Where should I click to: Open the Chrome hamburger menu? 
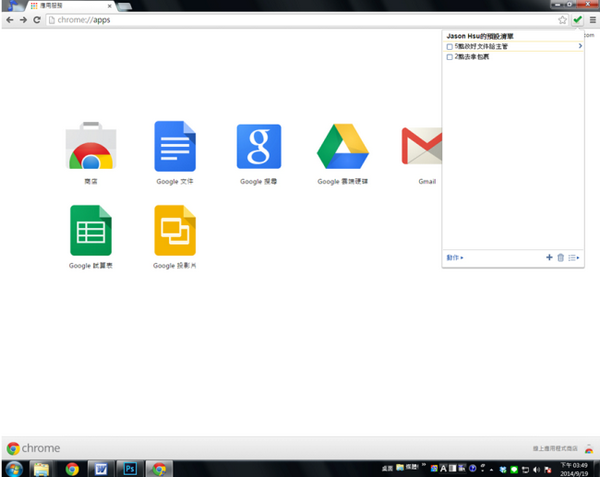[592, 20]
